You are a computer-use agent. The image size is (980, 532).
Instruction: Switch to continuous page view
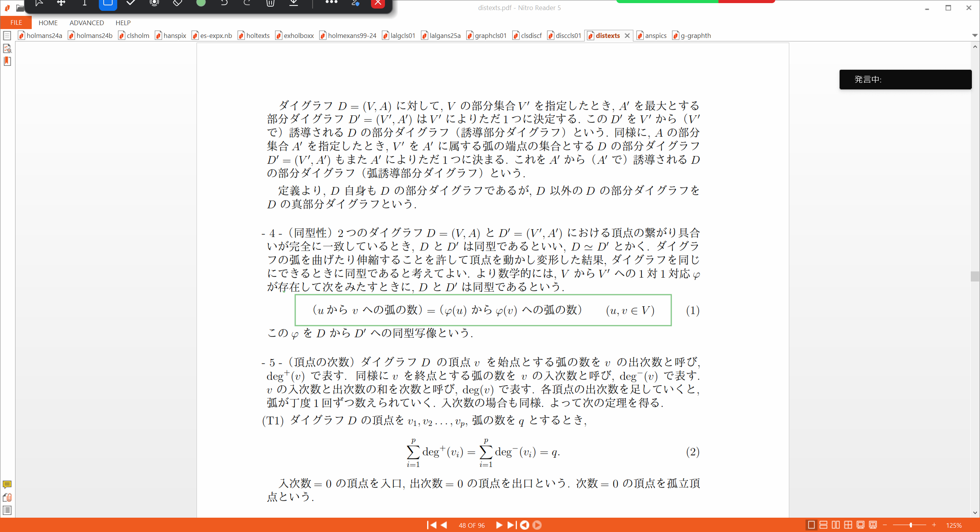click(823, 525)
